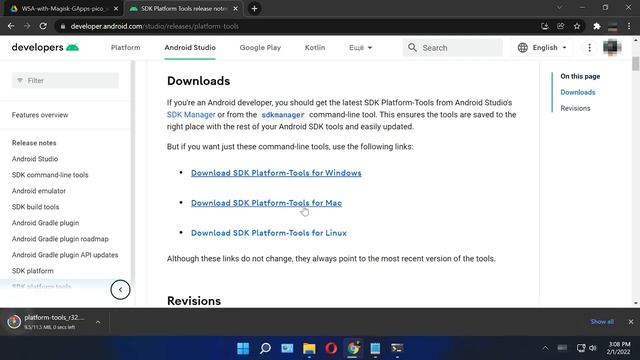Close the SDK Platform Tools tab

tap(236, 8)
